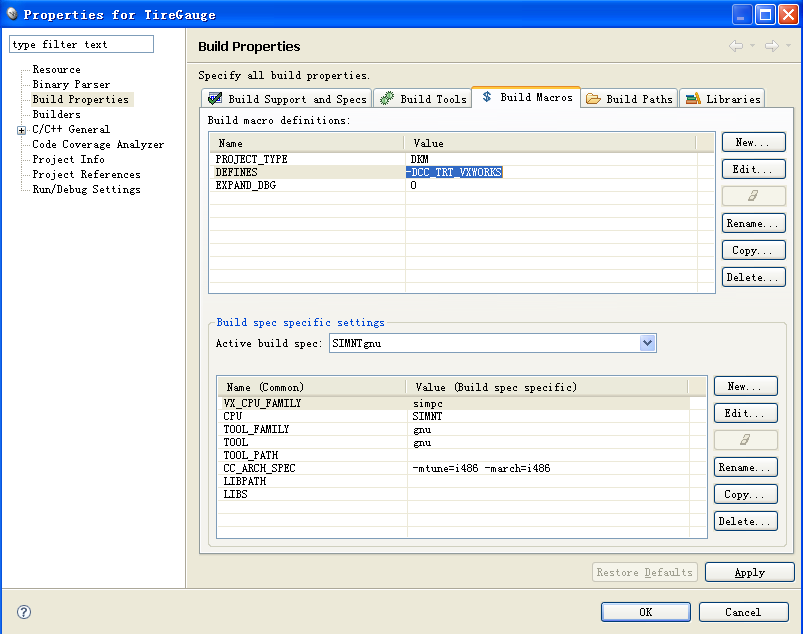Select Code Coverage Analyzer in the tree

point(98,144)
